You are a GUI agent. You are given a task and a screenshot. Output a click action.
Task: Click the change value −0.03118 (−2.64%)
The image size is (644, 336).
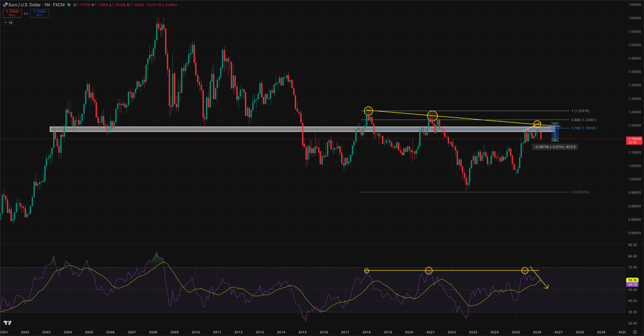click(x=161, y=5)
